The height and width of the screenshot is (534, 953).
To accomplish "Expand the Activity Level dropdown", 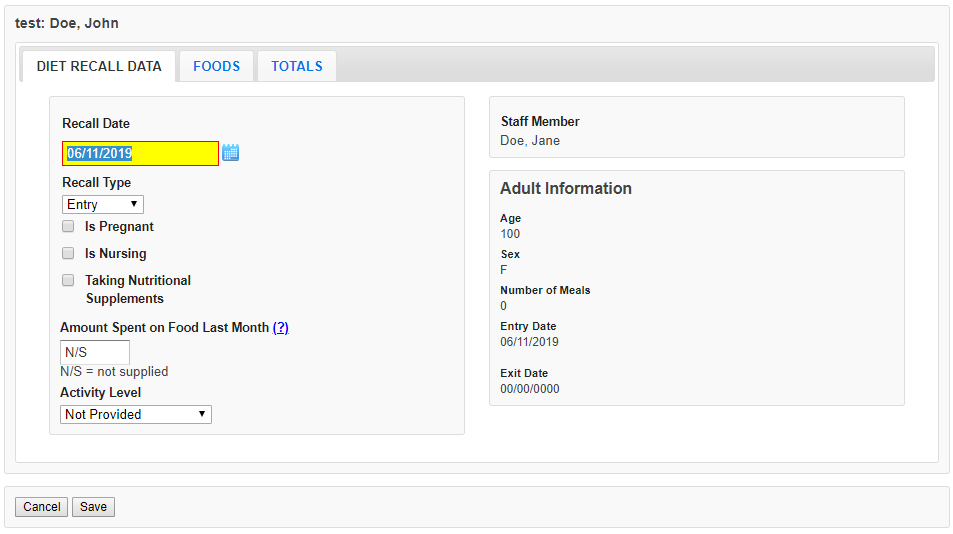I will (x=136, y=414).
